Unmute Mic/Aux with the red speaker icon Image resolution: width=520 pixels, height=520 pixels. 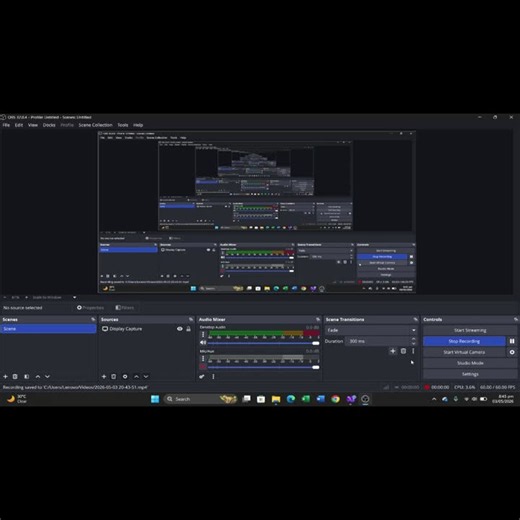click(x=203, y=367)
